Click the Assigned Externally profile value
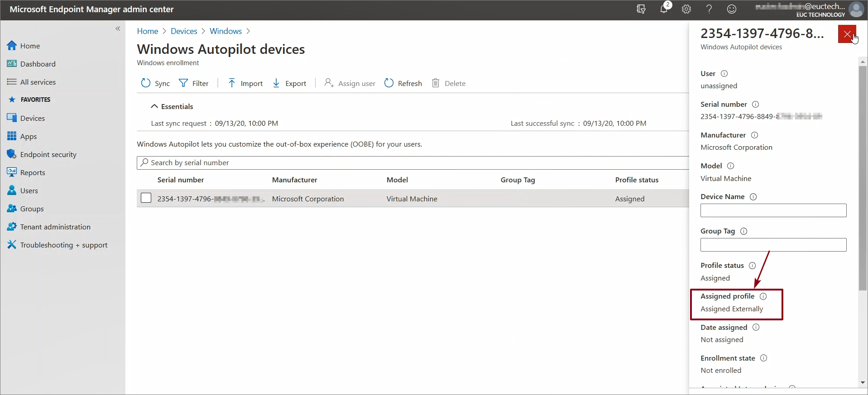 tap(732, 309)
